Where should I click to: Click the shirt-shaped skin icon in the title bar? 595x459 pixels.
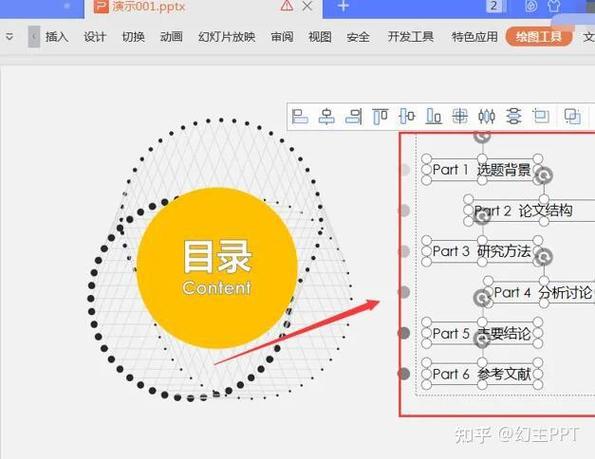554,6
